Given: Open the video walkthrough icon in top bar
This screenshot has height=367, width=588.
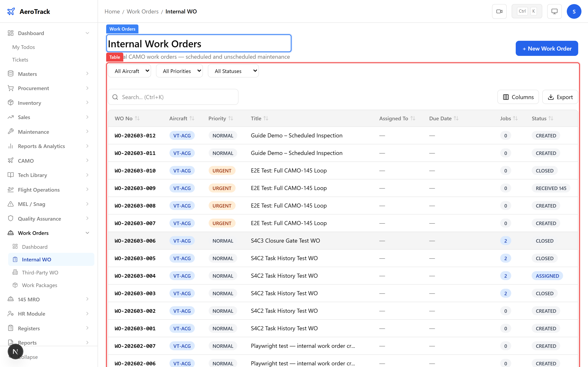Looking at the screenshot, I should point(499,11).
